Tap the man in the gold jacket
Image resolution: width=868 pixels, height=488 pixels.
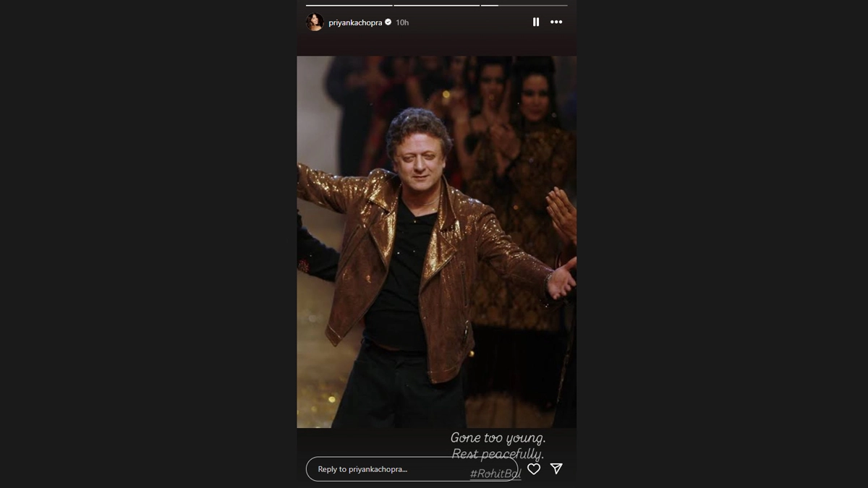[420, 267]
